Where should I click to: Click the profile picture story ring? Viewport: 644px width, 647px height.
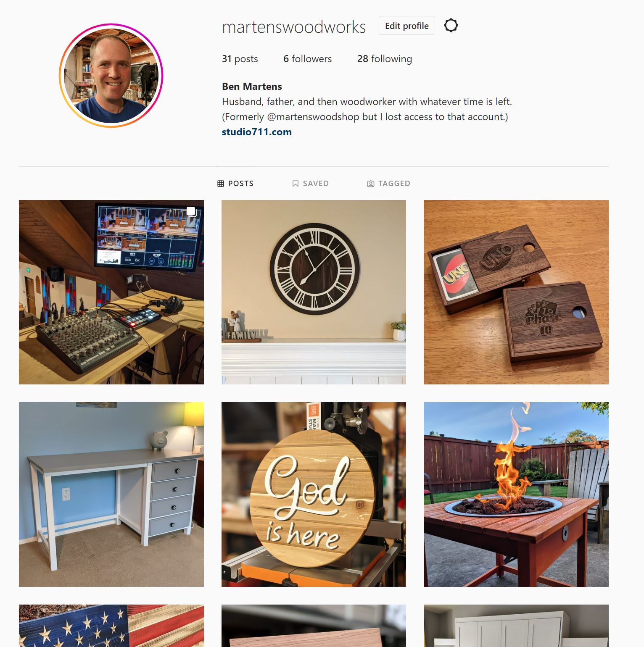[x=111, y=76]
